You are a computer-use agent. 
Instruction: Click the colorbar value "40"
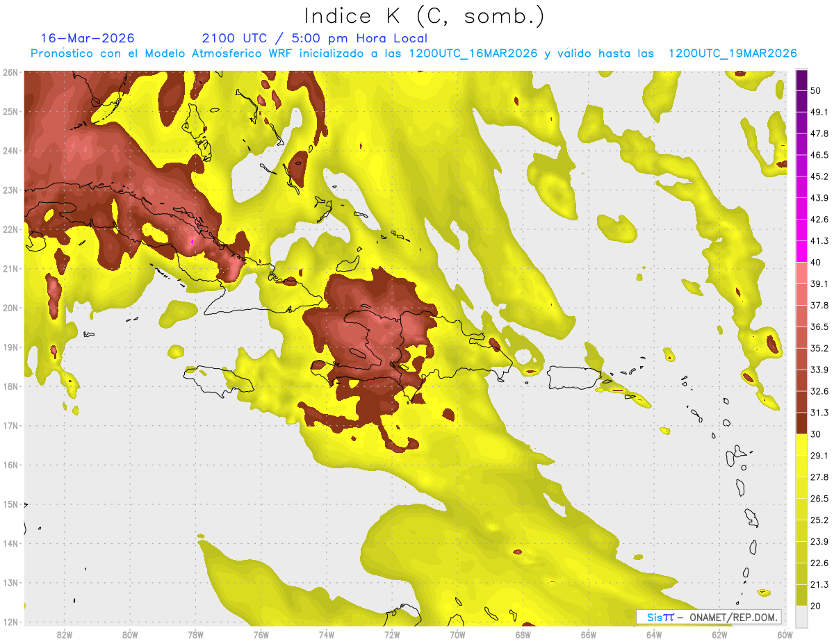tap(816, 262)
